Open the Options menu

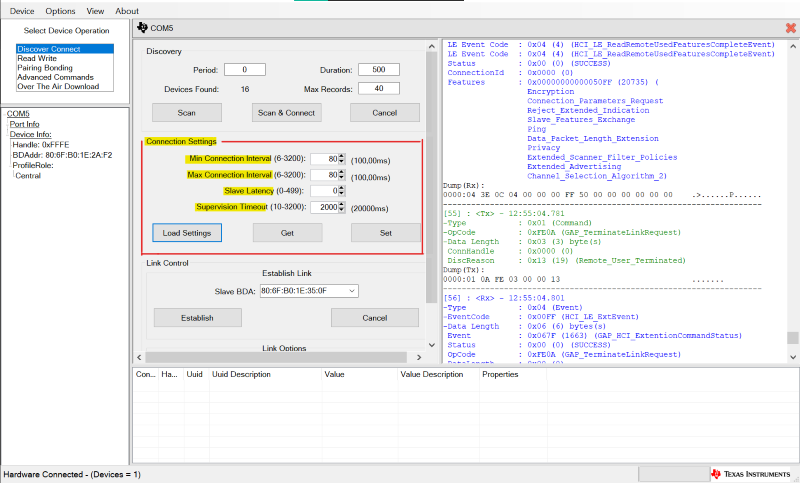pyautogui.click(x=60, y=11)
